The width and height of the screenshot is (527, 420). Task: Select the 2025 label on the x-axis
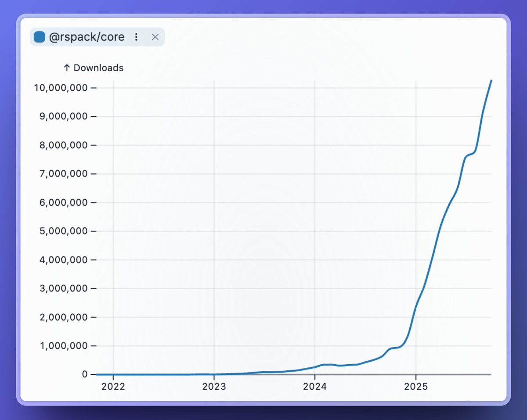pyautogui.click(x=417, y=387)
